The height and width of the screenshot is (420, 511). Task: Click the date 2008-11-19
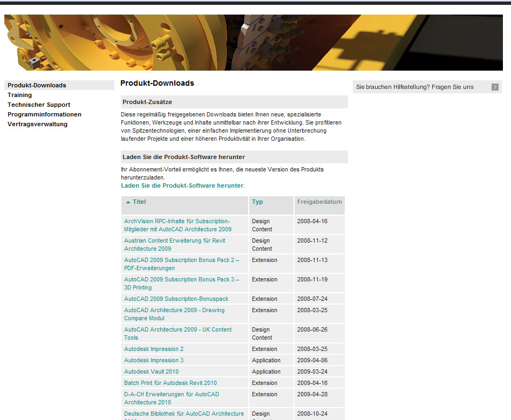(312, 279)
